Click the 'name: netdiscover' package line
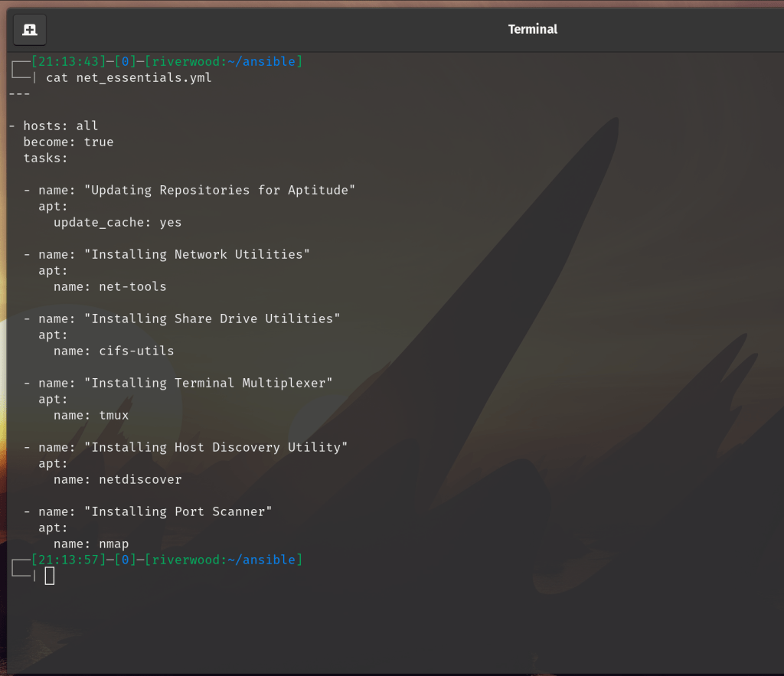 (117, 479)
